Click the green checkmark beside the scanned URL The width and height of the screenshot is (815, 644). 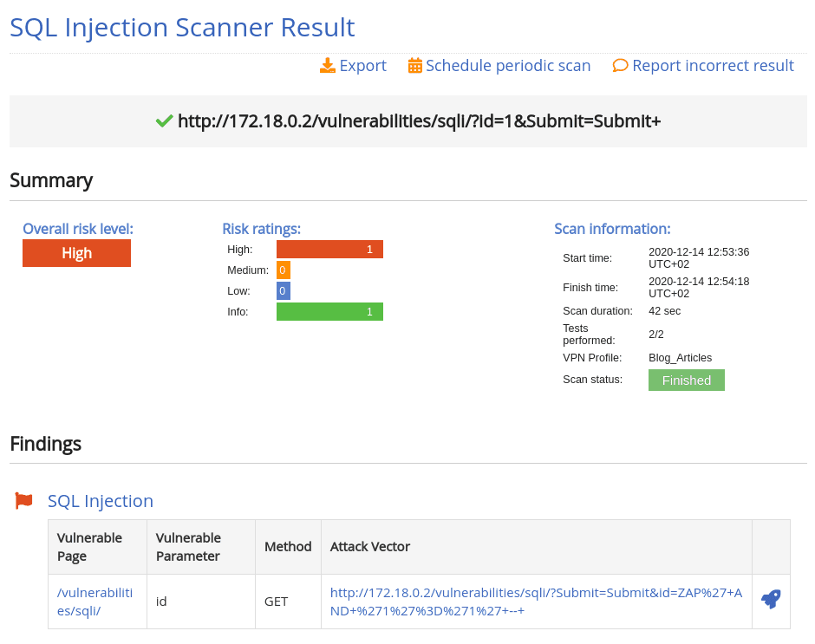(x=164, y=121)
